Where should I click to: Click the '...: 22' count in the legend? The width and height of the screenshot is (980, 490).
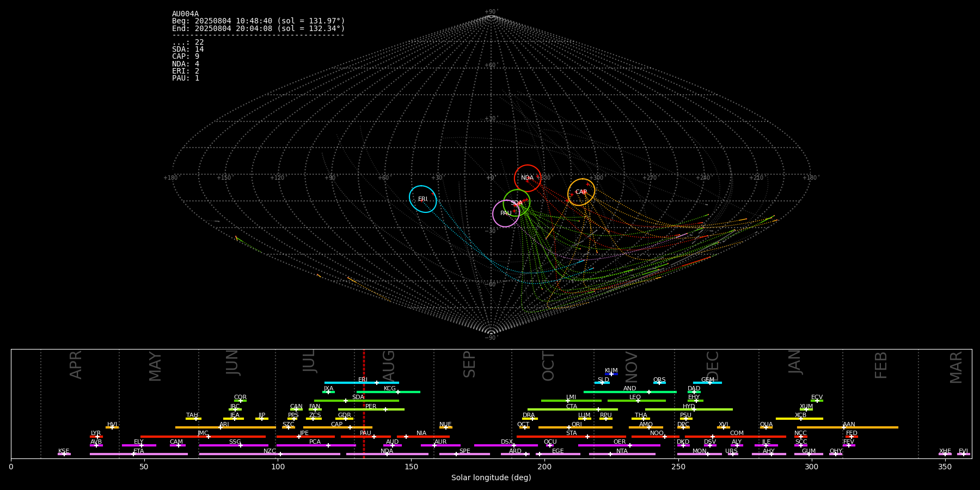(x=188, y=42)
